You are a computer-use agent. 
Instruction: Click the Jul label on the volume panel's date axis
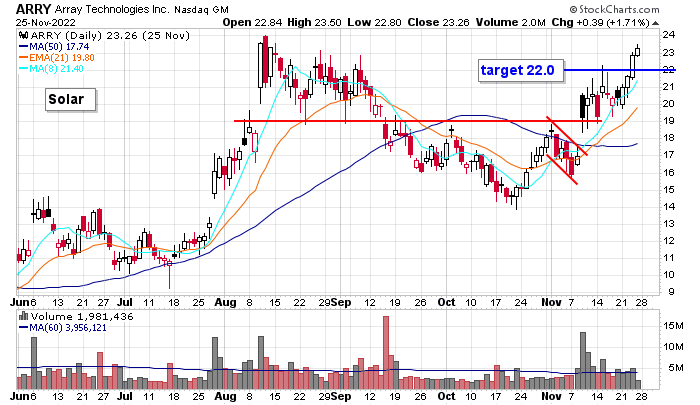point(125,396)
